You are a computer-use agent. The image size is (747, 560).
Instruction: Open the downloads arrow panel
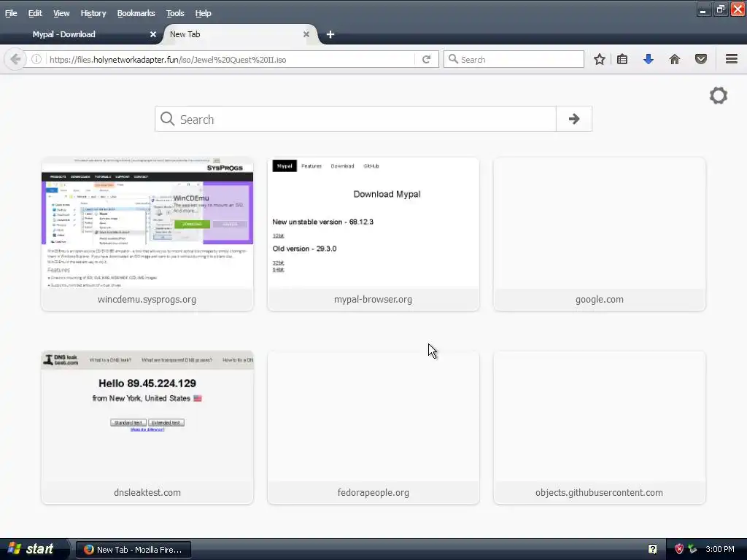pos(648,60)
